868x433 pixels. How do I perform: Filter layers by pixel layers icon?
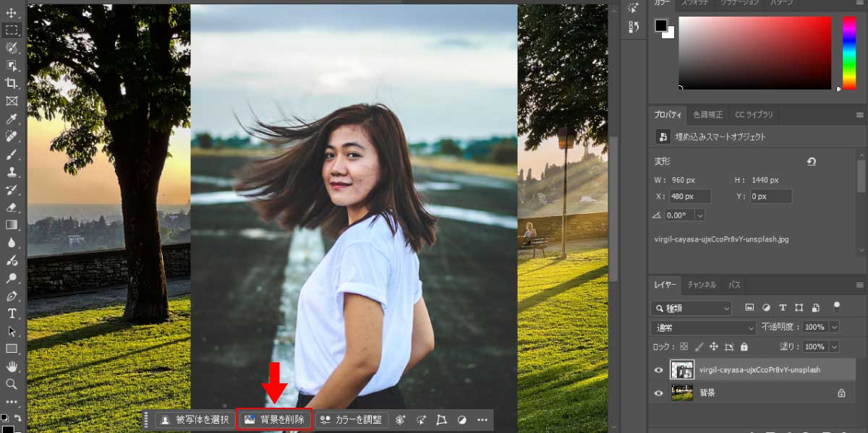click(x=749, y=308)
